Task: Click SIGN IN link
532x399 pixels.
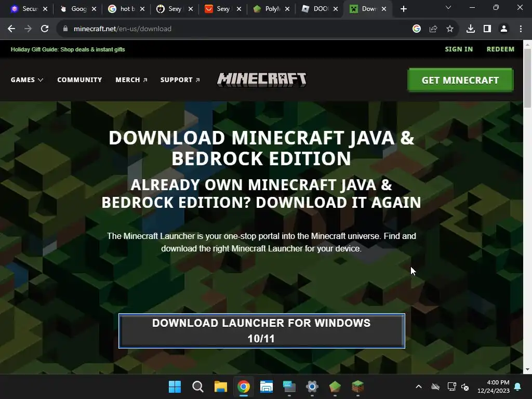Action: tap(459, 49)
